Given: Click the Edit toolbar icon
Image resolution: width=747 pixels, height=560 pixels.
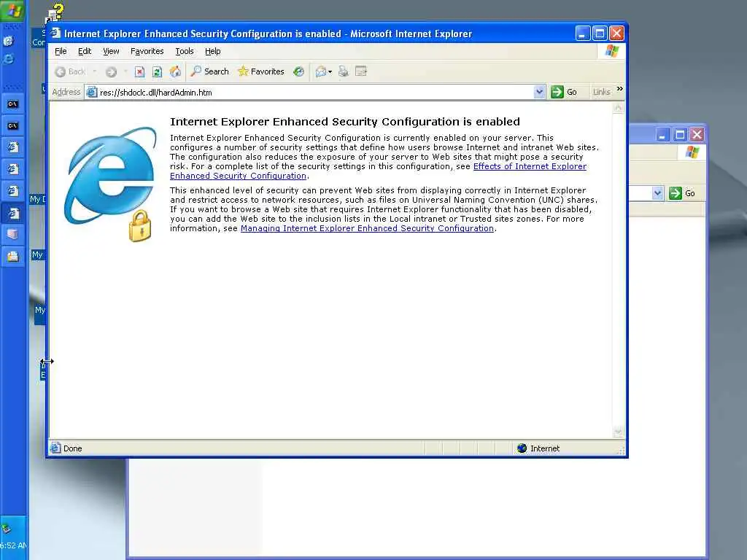Looking at the screenshot, I should pyautogui.click(x=361, y=72).
